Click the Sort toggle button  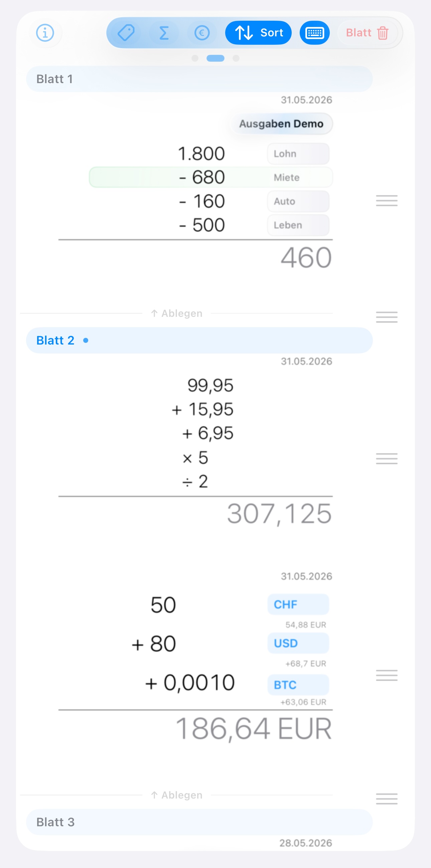258,33
